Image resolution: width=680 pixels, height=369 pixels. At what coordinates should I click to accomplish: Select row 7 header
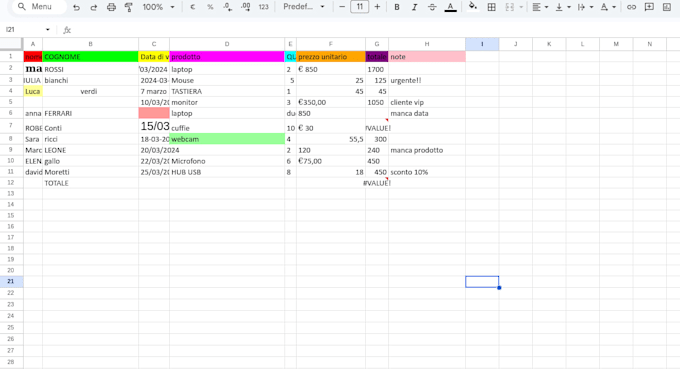click(11, 126)
